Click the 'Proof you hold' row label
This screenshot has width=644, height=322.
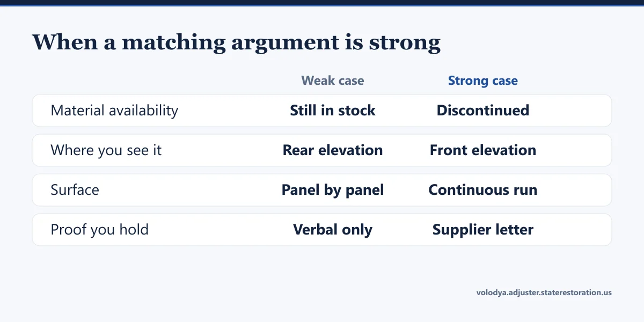100,230
